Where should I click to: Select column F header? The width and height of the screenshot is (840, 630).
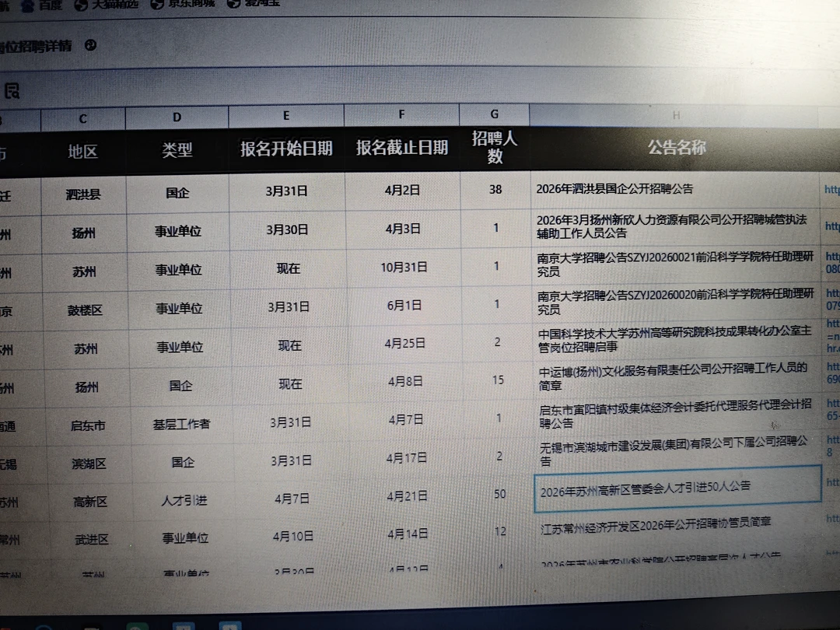pyautogui.click(x=402, y=114)
